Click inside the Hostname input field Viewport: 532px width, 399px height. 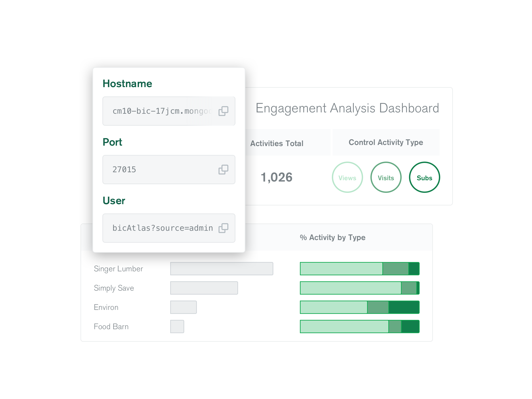[161, 111]
